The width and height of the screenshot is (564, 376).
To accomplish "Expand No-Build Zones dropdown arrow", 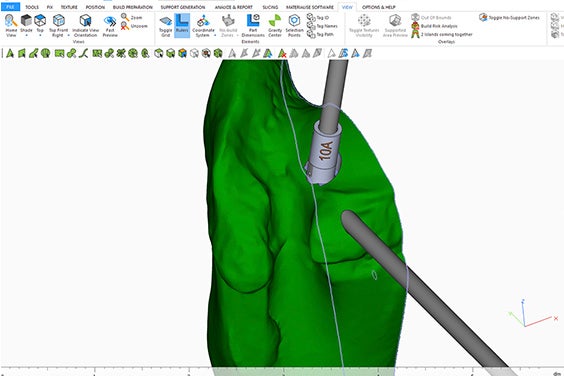I will point(237,35).
